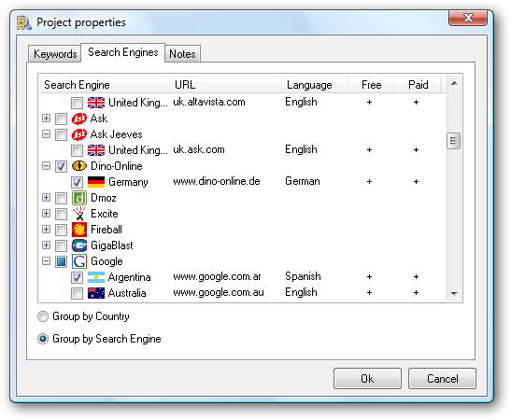Uncheck the Argentina checkbox
This screenshot has height=420, width=511.
coord(78,278)
